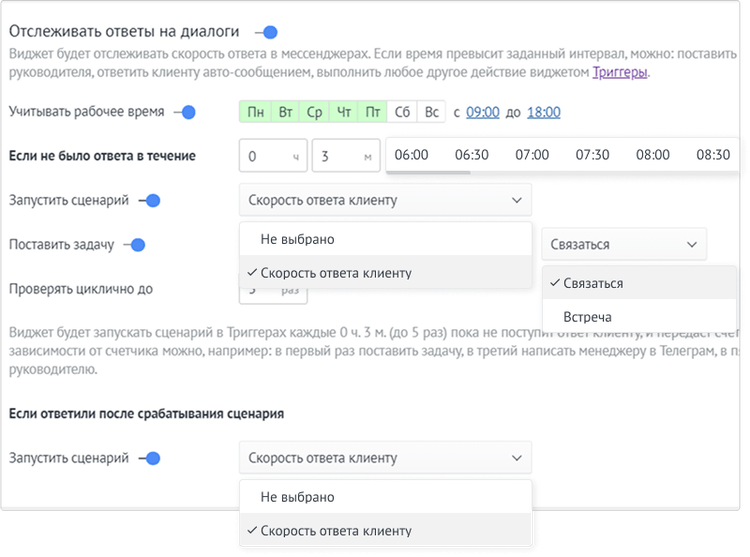This screenshot has width=750, height=557.
Task: Toggle the bottom "Запустить сценарий" switch
Action: [150, 458]
